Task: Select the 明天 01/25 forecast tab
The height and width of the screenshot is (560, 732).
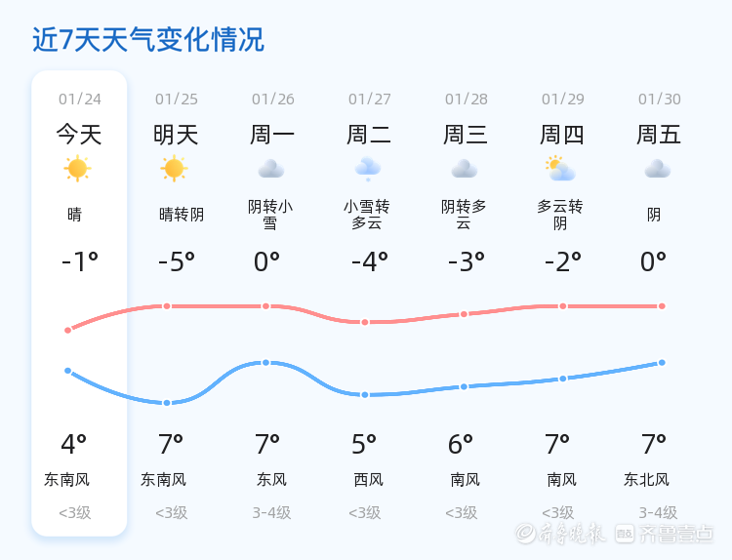Action: [x=176, y=134]
